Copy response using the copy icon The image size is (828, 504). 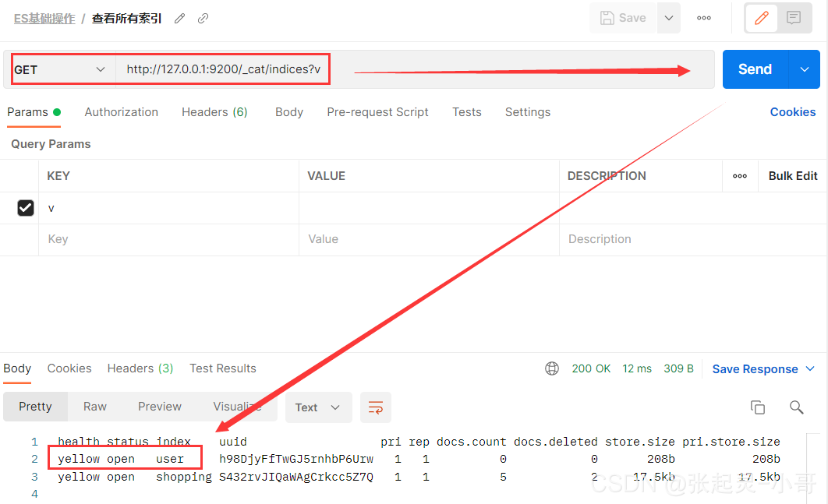758,407
